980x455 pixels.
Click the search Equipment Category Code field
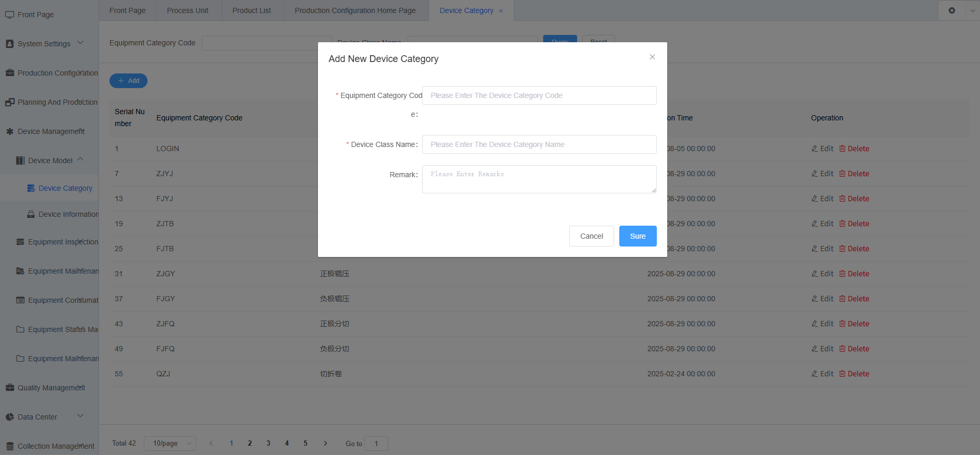pyautogui.click(x=266, y=43)
